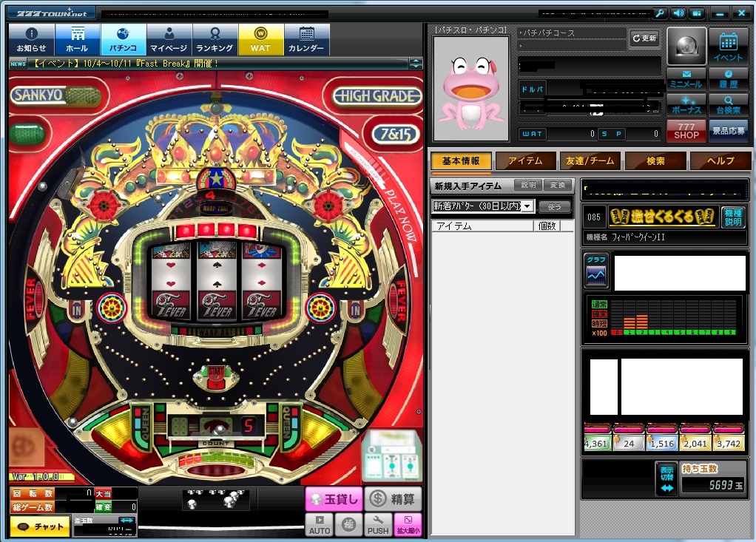This screenshot has width=756, height=542.
Task: Open the イベント event button
Action: tap(728, 47)
